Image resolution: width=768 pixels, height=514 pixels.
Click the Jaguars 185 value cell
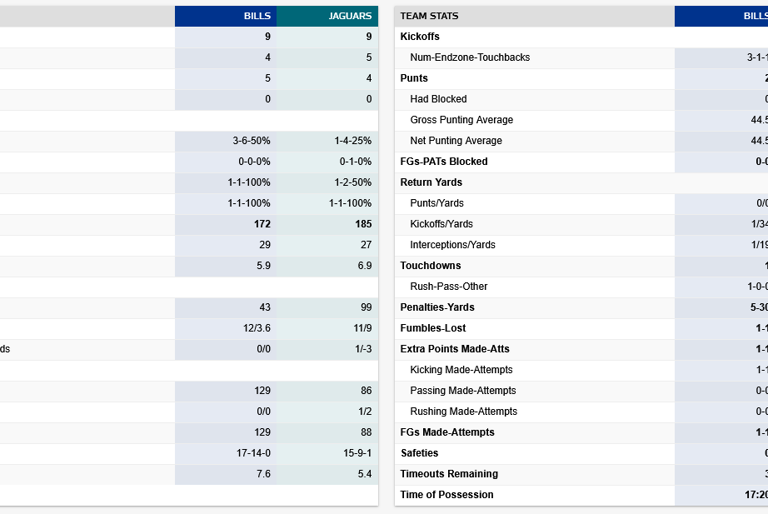[x=362, y=224]
